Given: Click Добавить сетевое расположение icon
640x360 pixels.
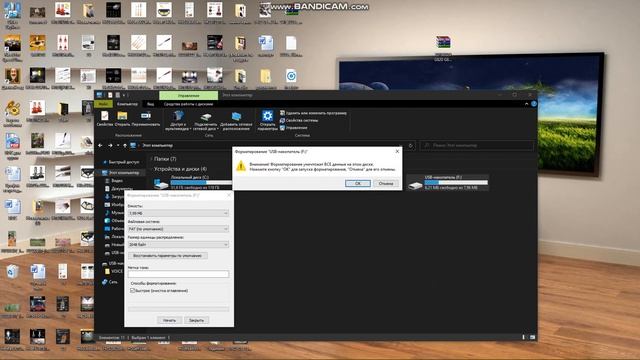Looking at the screenshot, I should coord(236,120).
